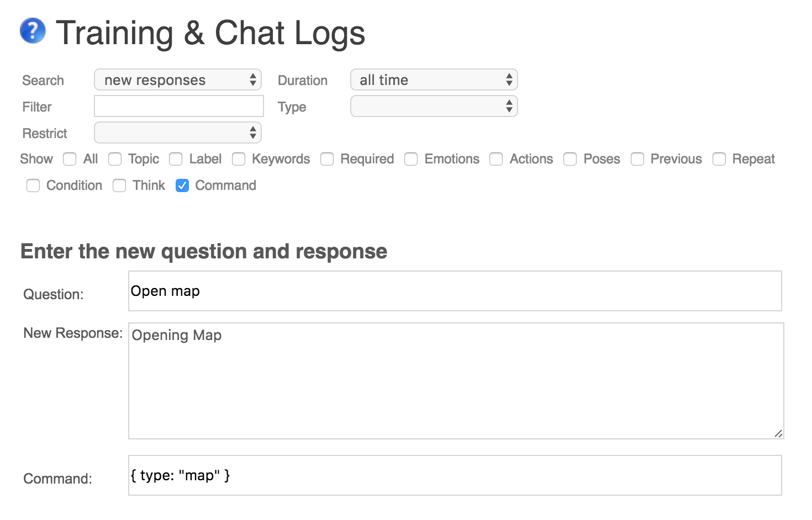Click the Question field containing Open map
This screenshot has height=520, width=812.
(x=455, y=291)
